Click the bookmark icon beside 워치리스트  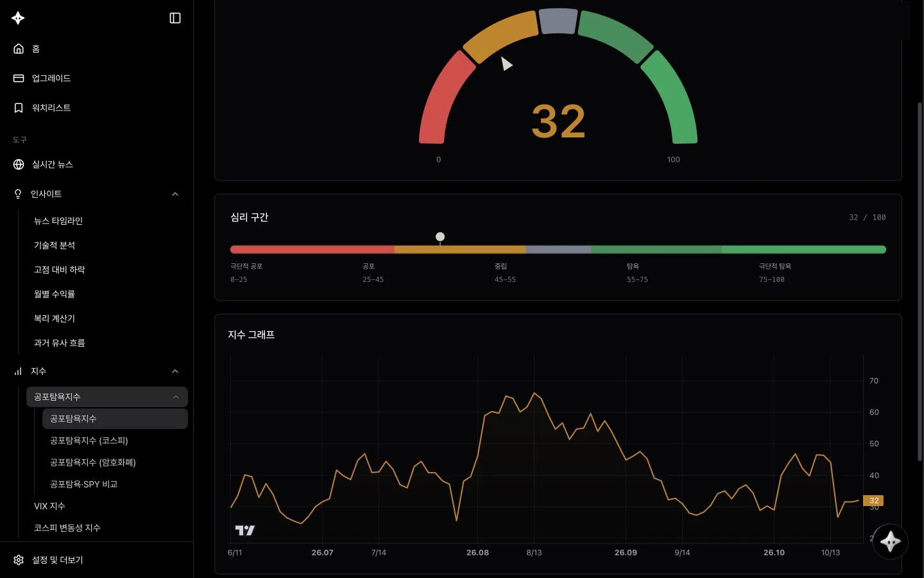point(19,108)
